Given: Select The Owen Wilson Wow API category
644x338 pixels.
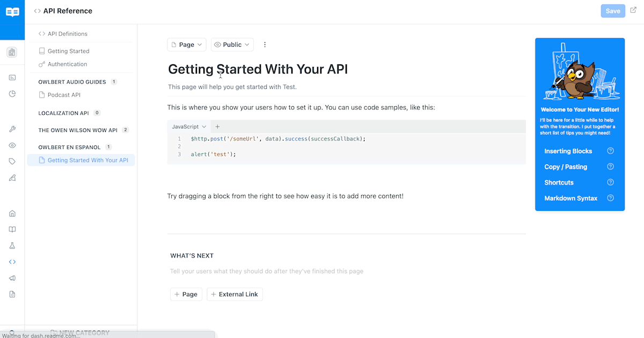Looking at the screenshot, I should click(x=77, y=130).
